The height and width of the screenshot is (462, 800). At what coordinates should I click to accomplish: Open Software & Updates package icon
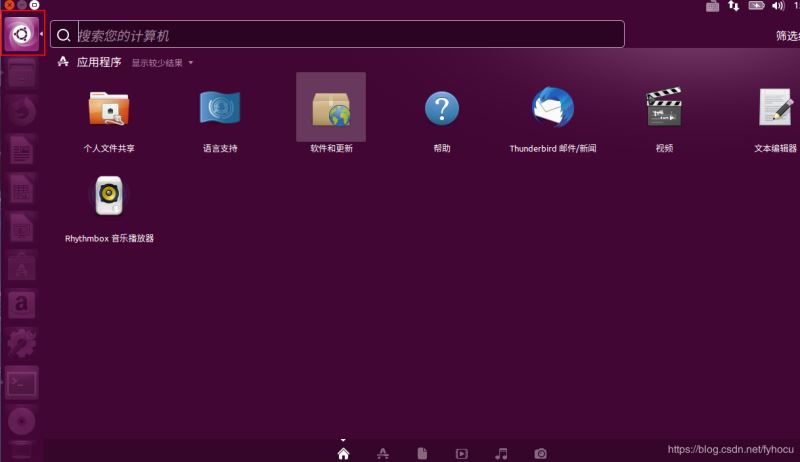331,108
